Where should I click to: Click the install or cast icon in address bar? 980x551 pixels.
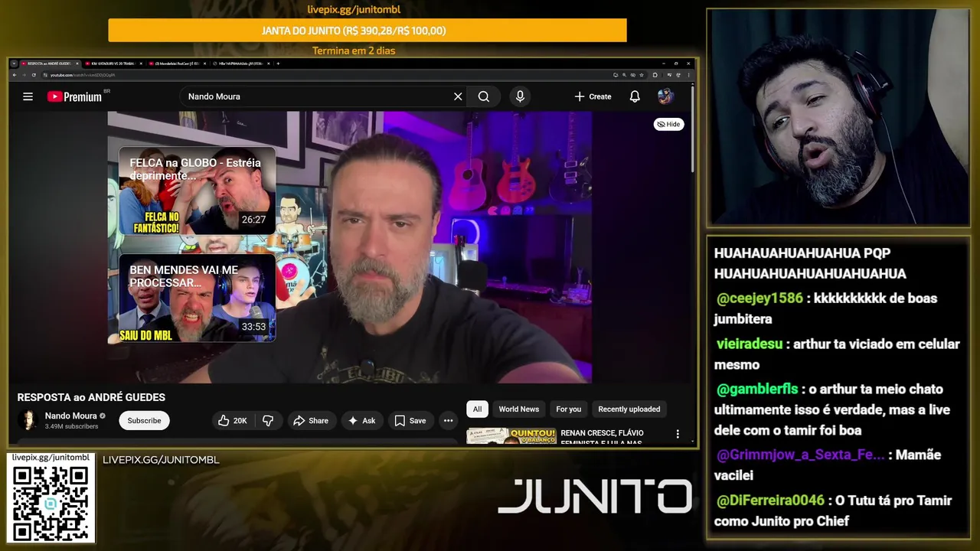(x=616, y=75)
